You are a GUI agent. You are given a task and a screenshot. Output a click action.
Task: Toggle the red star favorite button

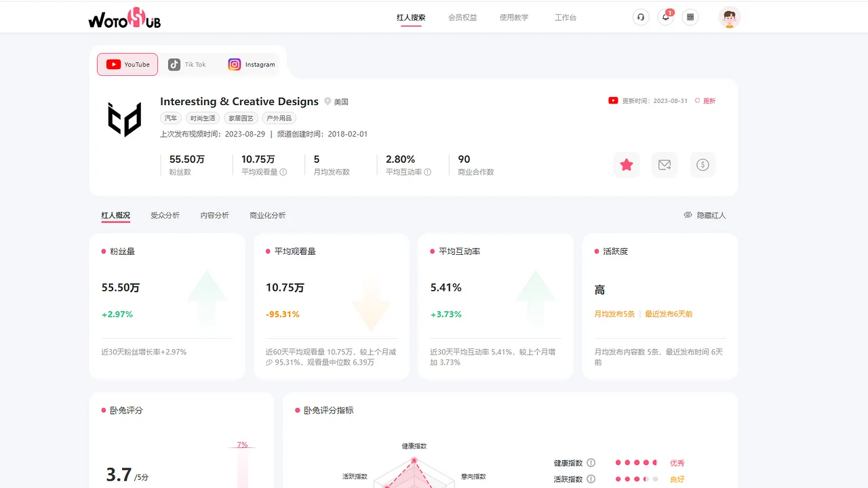pyautogui.click(x=627, y=165)
